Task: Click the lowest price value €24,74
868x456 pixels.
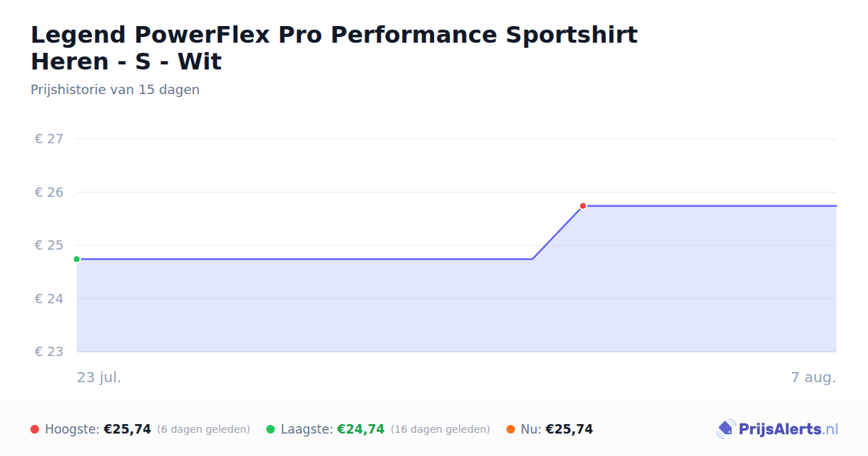Action: [x=361, y=429]
